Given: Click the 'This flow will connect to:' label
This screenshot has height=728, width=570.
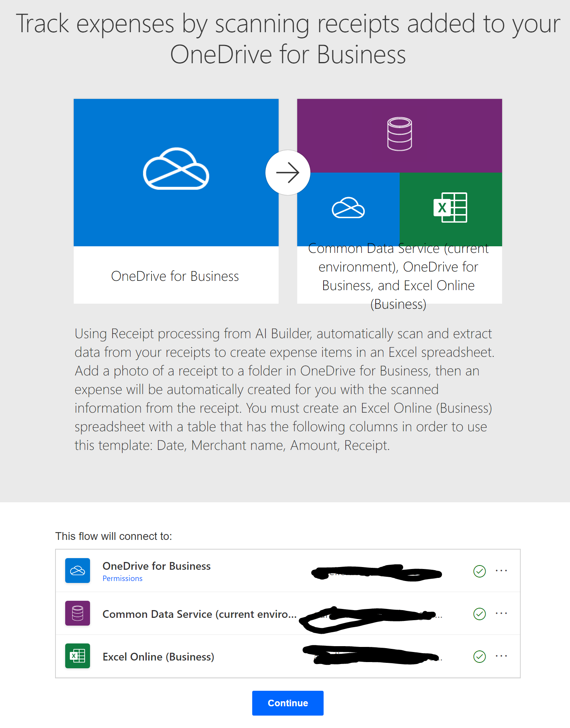Looking at the screenshot, I should [x=114, y=536].
